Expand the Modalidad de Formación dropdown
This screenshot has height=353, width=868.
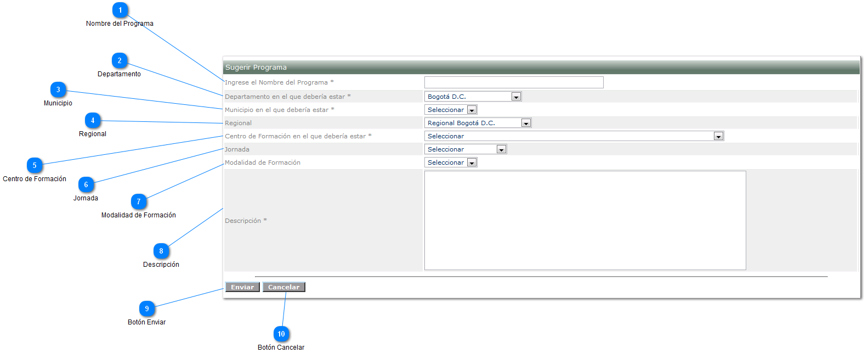coord(451,163)
